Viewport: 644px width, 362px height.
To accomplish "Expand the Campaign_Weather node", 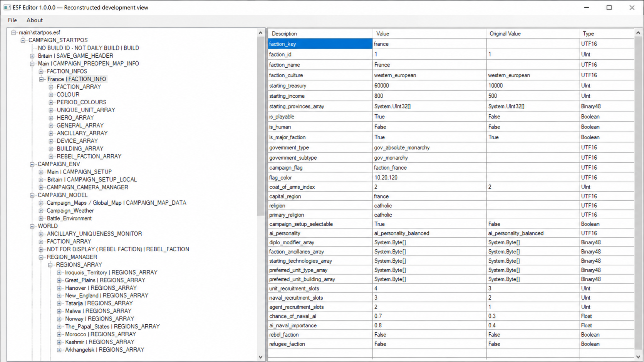I will pyautogui.click(x=41, y=211).
